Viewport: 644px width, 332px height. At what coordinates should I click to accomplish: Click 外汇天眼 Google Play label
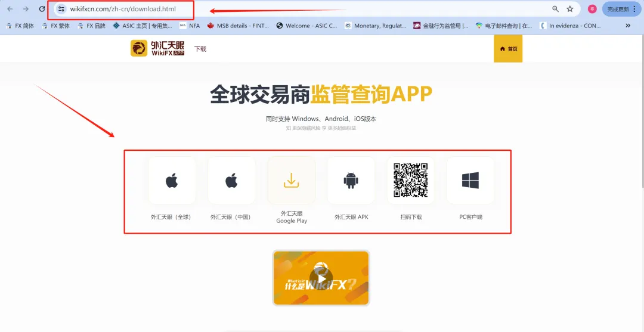click(292, 217)
